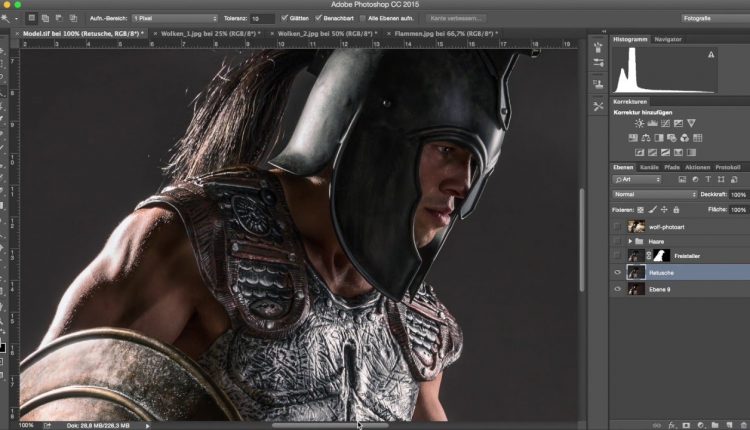Add a Brightness/Contrast adjustment

pyautogui.click(x=639, y=123)
